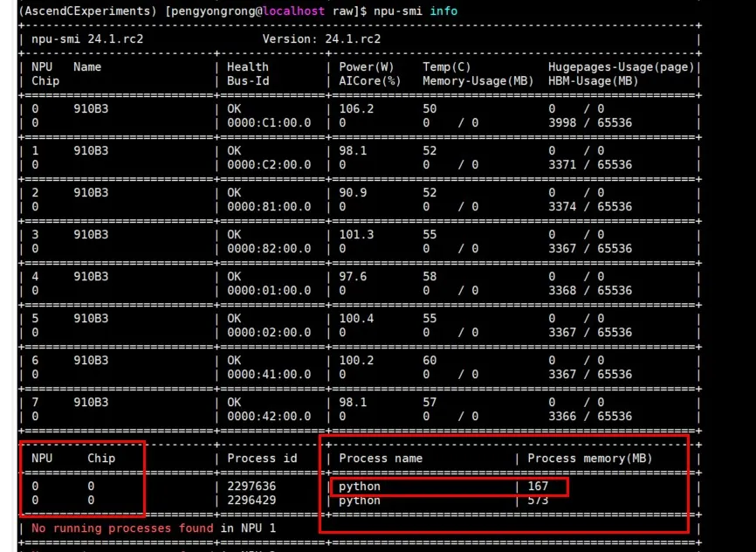Click power value 97.6 for NPU 4
The image size is (756, 552).
pyautogui.click(x=353, y=277)
